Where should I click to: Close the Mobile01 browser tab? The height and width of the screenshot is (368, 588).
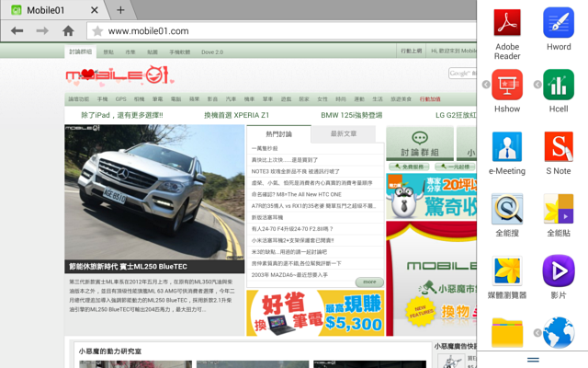pyautogui.click(x=95, y=10)
